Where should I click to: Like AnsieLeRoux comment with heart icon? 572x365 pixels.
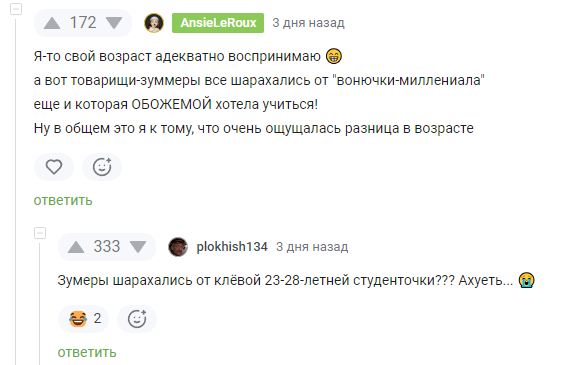54,167
